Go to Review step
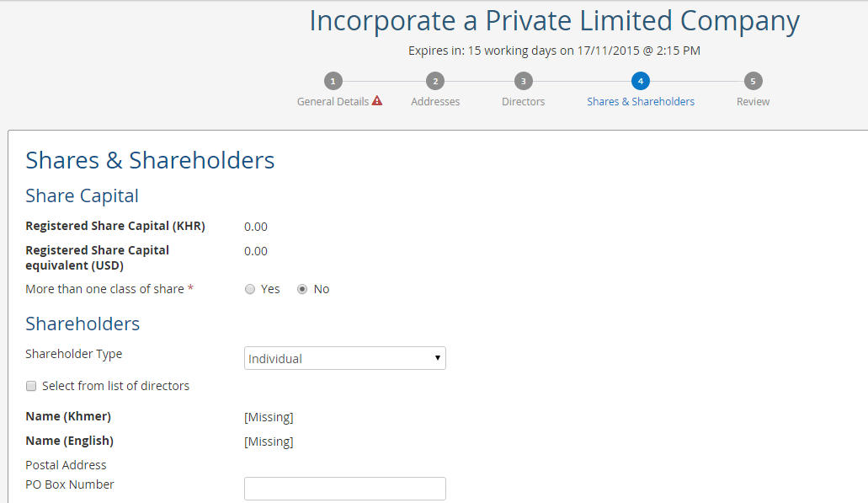The width and height of the screenshot is (868, 503). pos(753,101)
